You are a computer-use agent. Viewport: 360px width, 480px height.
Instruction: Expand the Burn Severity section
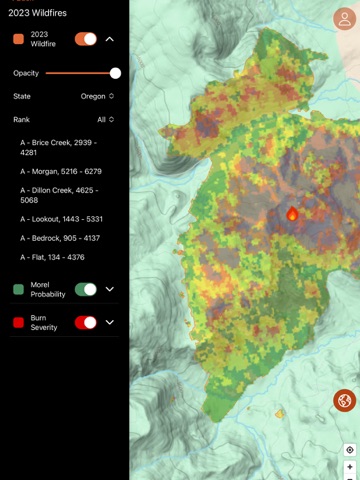(x=110, y=322)
